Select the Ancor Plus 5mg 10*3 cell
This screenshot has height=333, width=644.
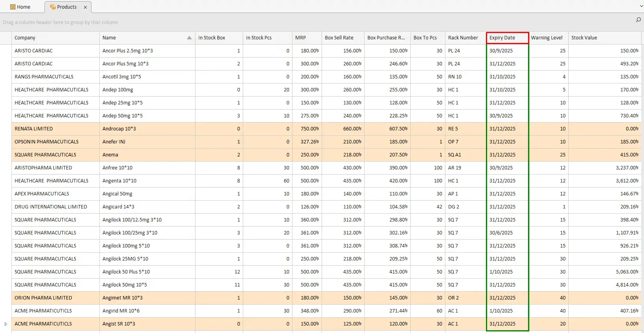147,64
